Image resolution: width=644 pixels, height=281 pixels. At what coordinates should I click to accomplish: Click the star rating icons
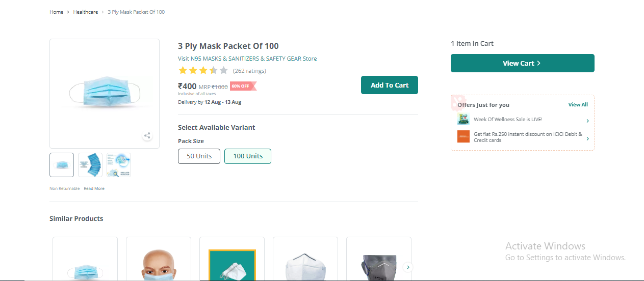pyautogui.click(x=203, y=71)
